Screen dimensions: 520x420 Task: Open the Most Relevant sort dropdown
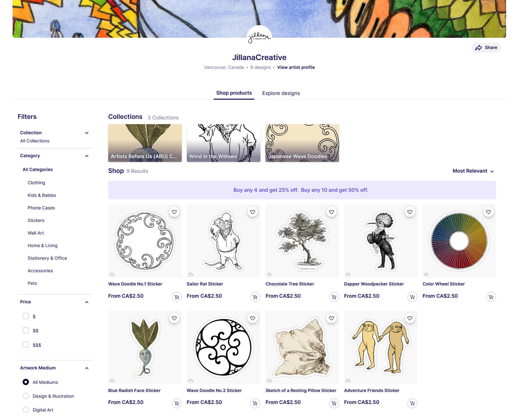(473, 171)
